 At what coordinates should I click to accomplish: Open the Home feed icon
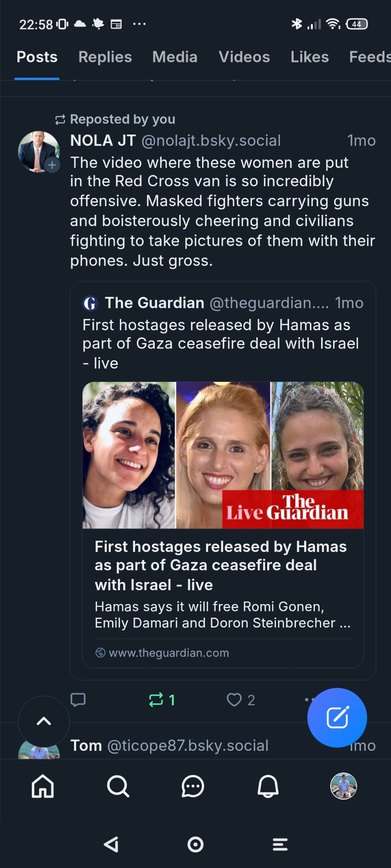pos(43,786)
